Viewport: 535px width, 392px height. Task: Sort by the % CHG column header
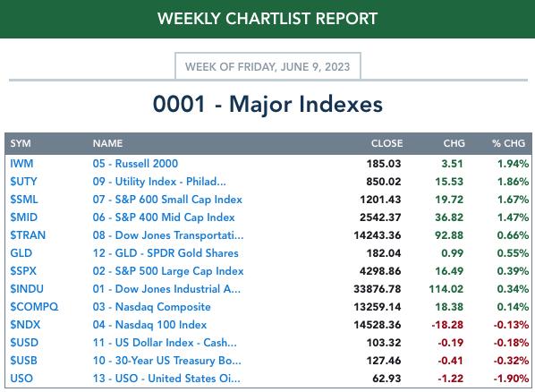[x=508, y=143]
